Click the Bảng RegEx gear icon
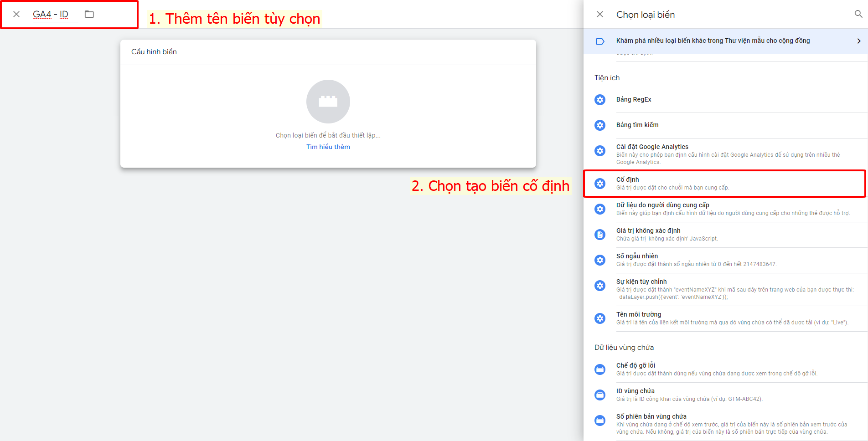The width and height of the screenshot is (868, 441). point(600,100)
